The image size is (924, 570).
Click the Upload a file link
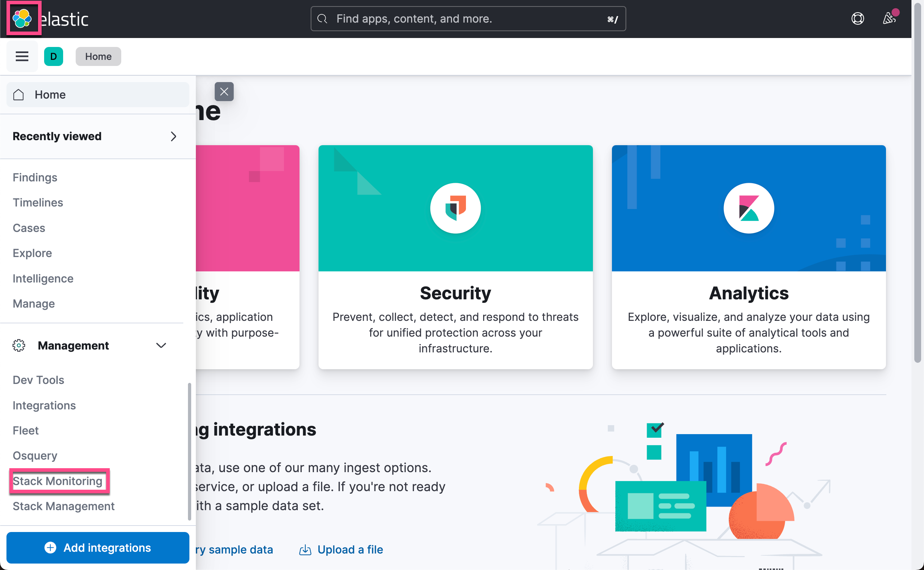coord(341,550)
